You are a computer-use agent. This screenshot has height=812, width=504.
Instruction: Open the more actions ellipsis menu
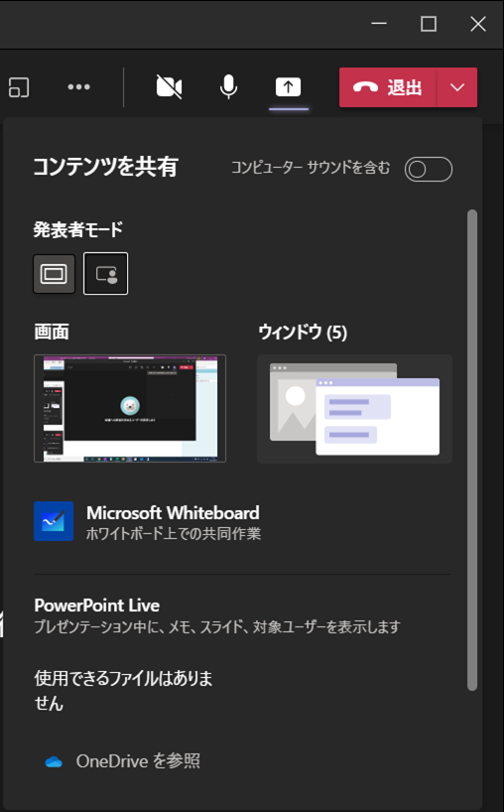(x=78, y=87)
